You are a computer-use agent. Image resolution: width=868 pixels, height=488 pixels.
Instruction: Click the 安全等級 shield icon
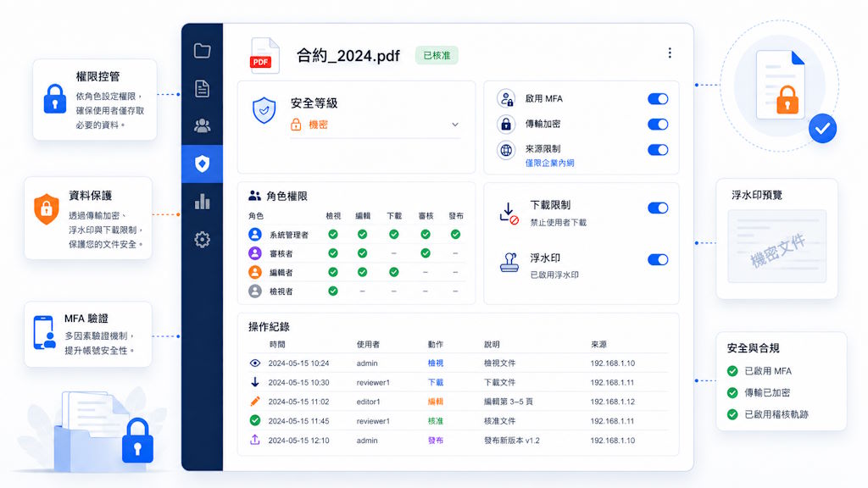coord(264,110)
